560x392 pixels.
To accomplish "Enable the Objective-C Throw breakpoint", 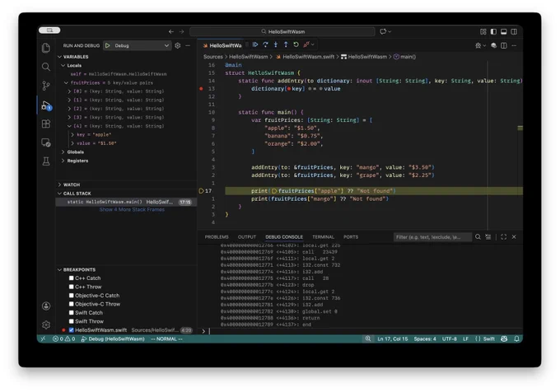I will (71, 304).
